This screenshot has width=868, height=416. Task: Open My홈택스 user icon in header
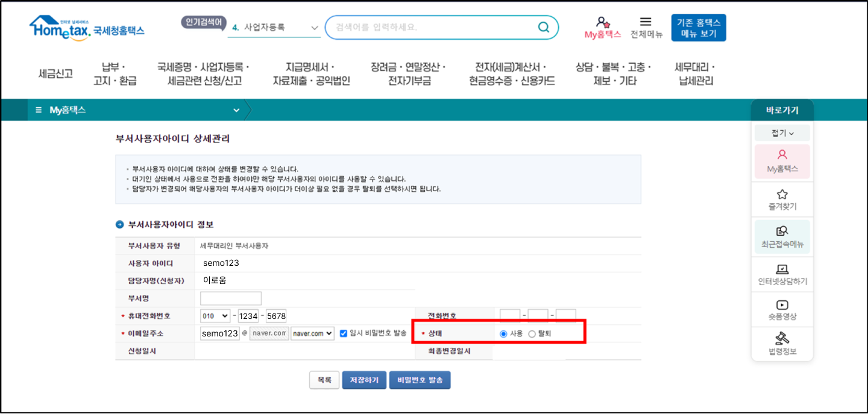pos(602,23)
